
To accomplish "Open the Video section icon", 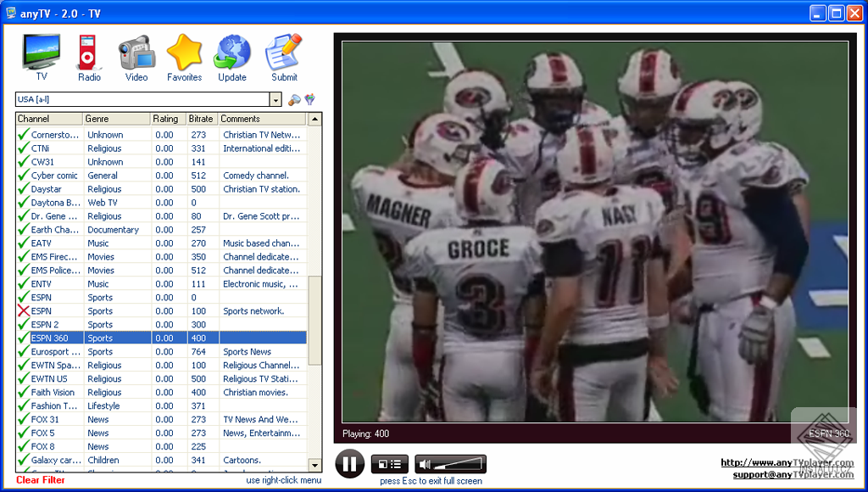I will [136, 53].
